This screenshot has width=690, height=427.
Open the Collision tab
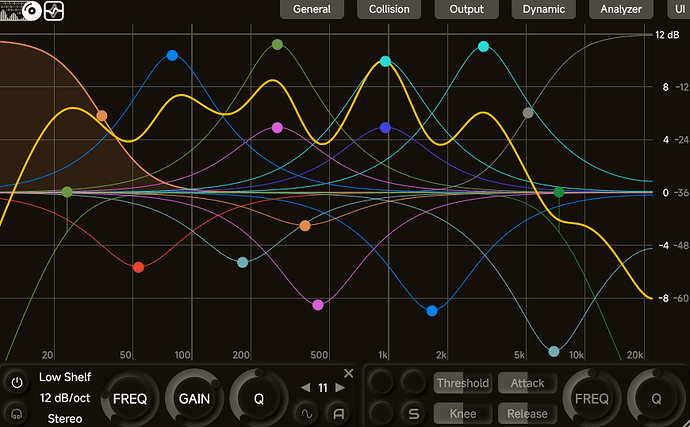click(389, 9)
